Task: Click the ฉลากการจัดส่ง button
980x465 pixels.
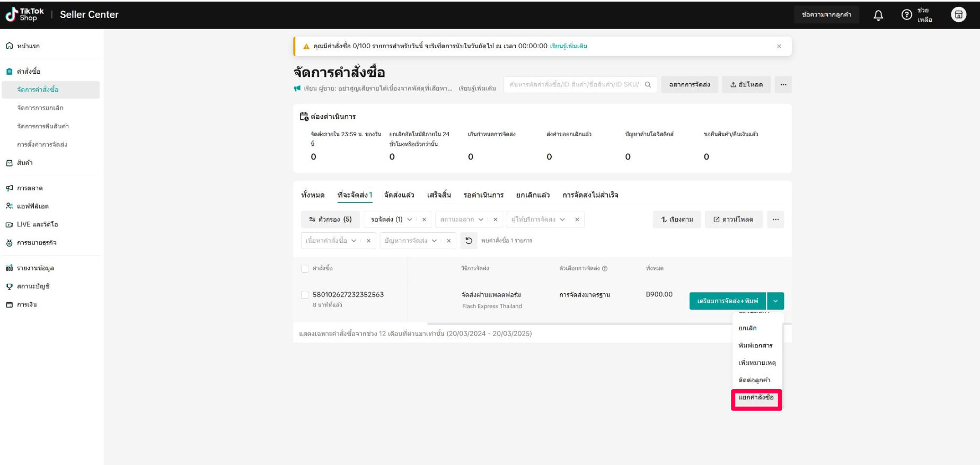Action: pyautogui.click(x=689, y=85)
